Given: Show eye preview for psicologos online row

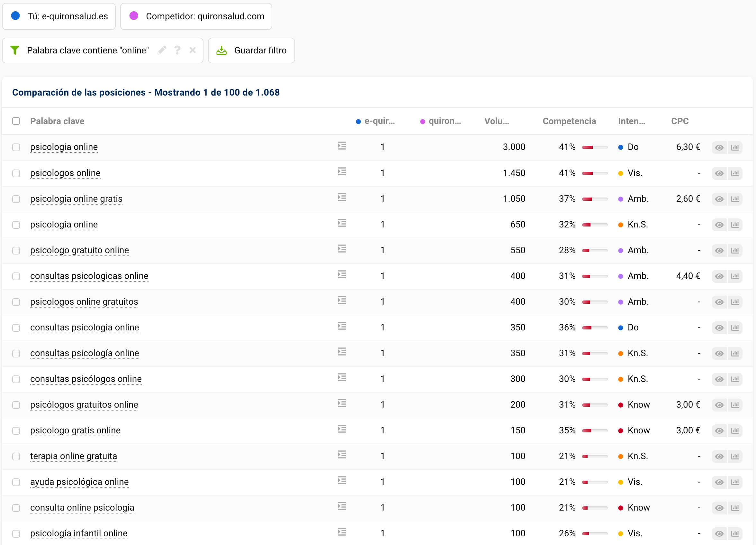Looking at the screenshot, I should click(x=719, y=173).
